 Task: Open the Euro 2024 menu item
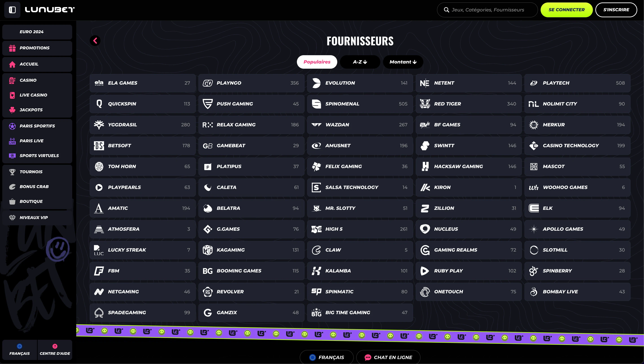coord(37,32)
